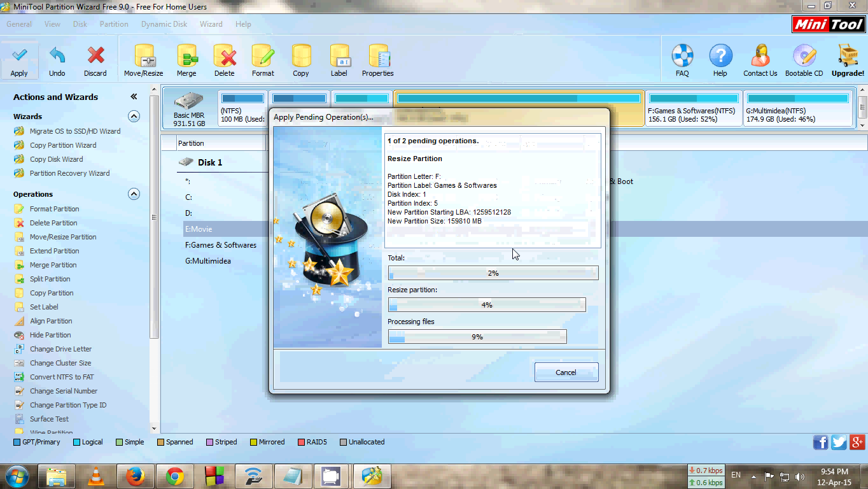Image resolution: width=868 pixels, height=489 pixels.
Task: Open the Properties toolbar icon
Action: point(378,57)
